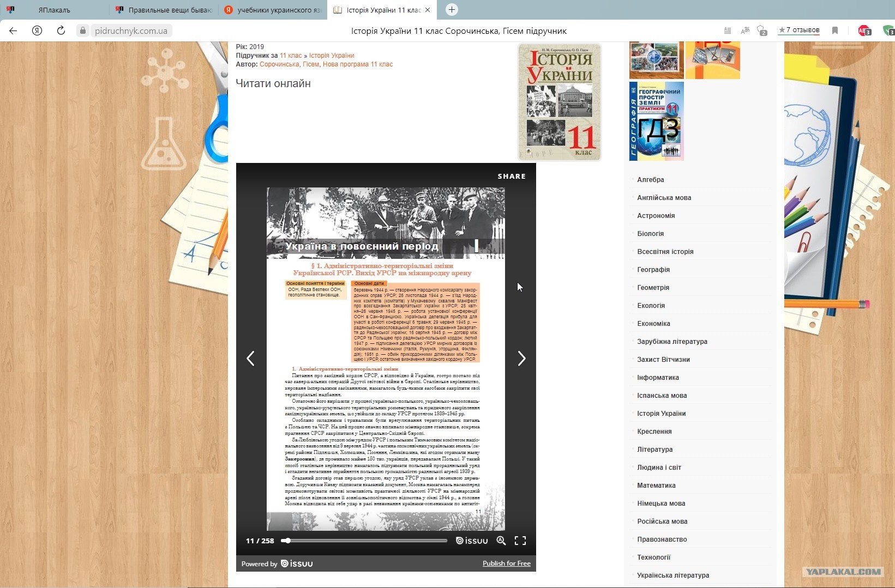895x588 pixels.
Task: Select Екологія subject
Action: [x=651, y=306]
